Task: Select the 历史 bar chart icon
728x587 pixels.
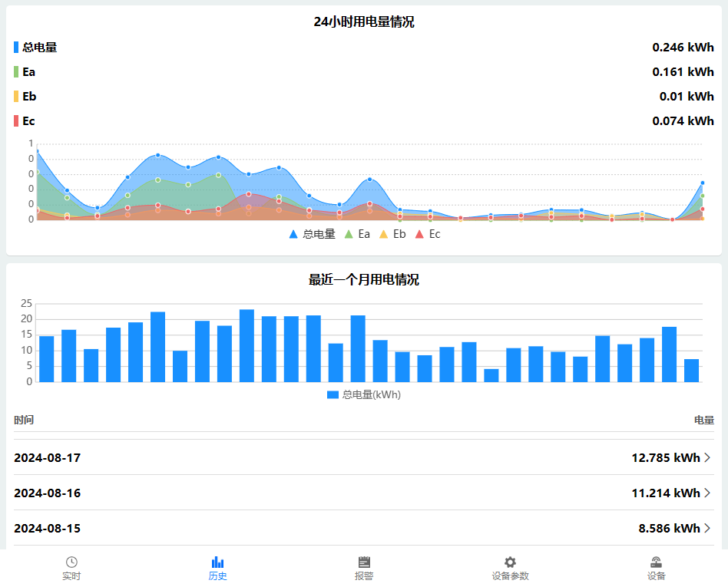Action: [x=217, y=562]
